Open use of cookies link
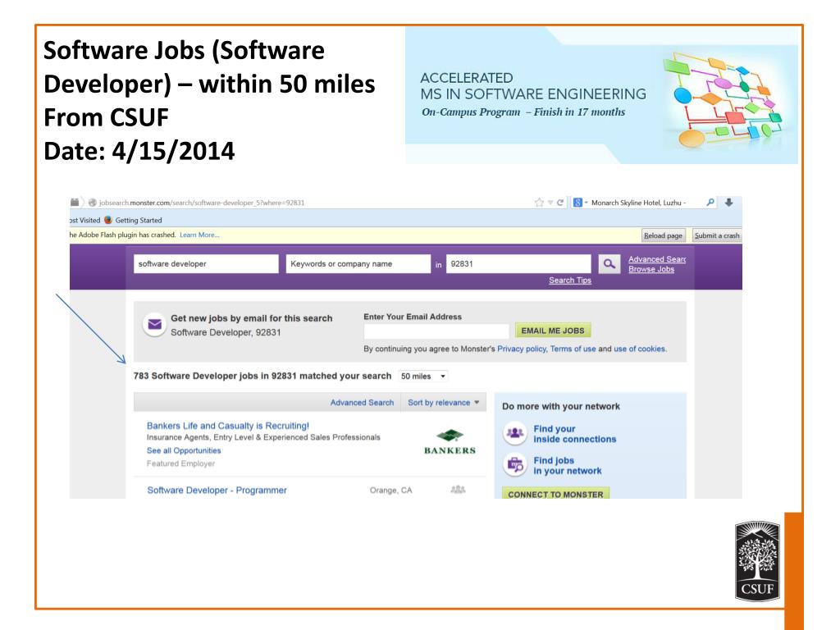This screenshot has width=840, height=630. tap(640, 349)
